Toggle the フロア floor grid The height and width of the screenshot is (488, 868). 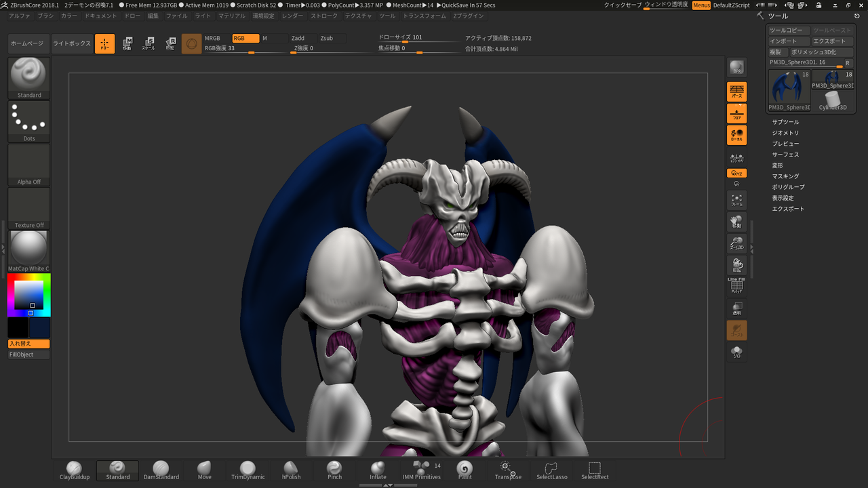coord(736,113)
